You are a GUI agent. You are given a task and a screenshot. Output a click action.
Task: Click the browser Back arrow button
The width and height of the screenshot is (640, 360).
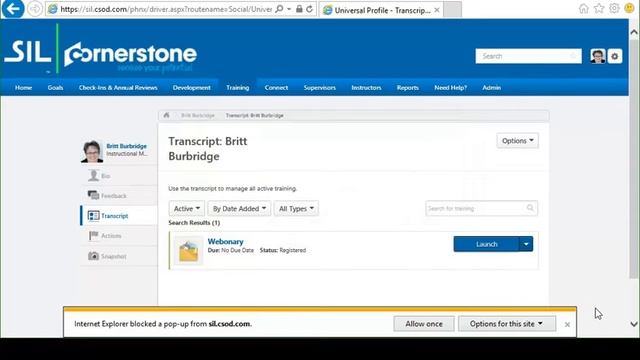[x=13, y=9]
